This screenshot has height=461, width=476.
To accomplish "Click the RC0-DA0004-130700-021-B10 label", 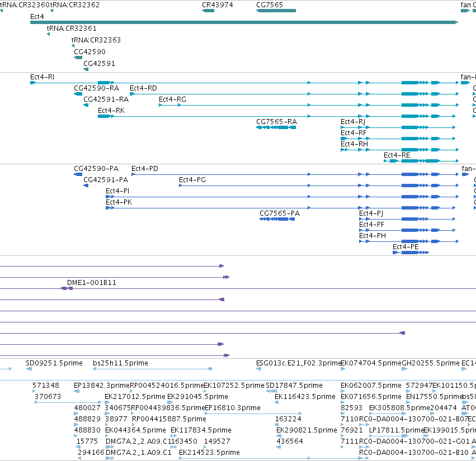I will pyautogui.click(x=414, y=453).
